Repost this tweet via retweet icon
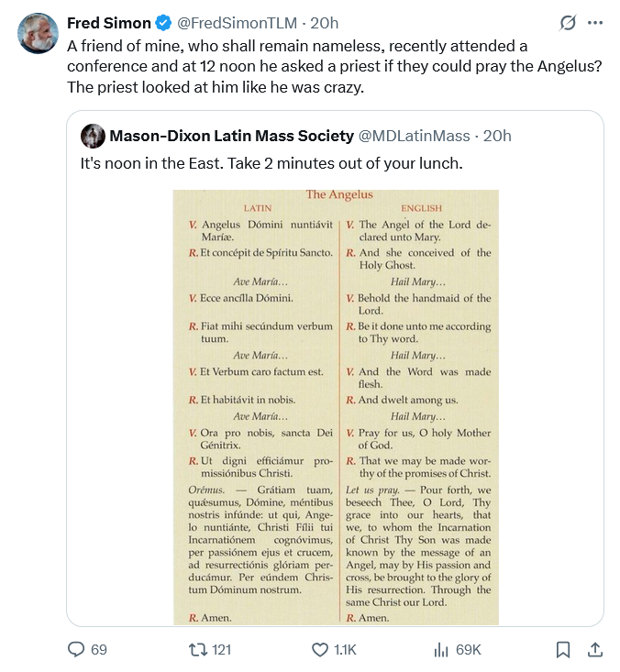This screenshot has height=672, width=620. [194, 649]
